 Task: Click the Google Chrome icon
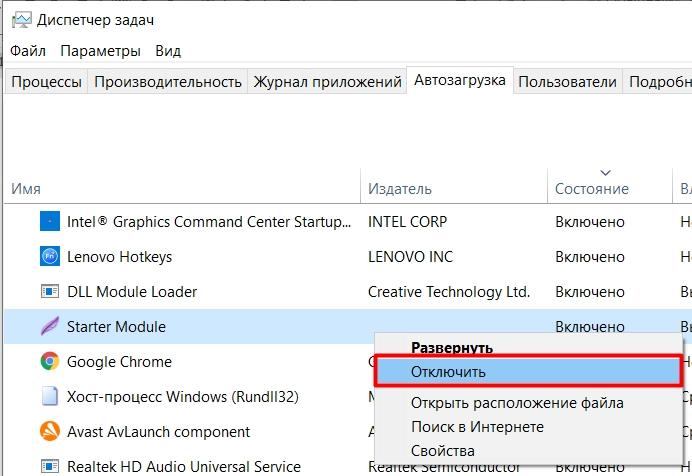pyautogui.click(x=50, y=361)
